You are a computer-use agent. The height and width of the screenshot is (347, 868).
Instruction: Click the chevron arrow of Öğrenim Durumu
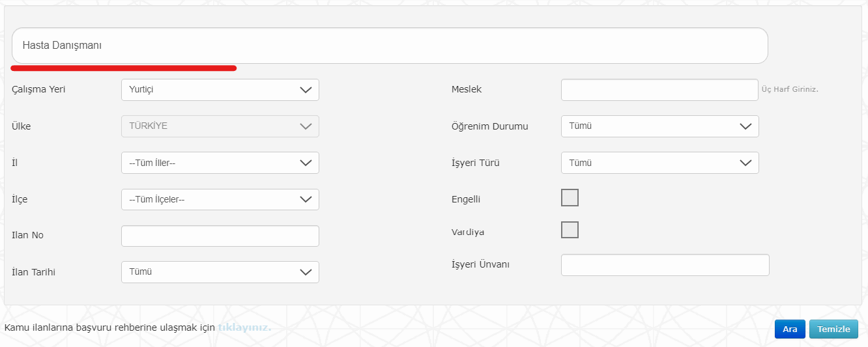coord(745,126)
